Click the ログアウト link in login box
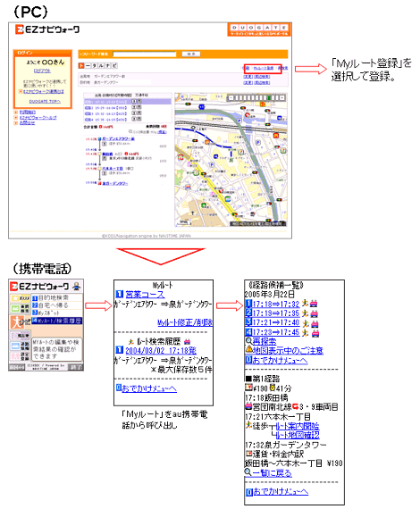This screenshot has width=420, height=509. point(42,71)
